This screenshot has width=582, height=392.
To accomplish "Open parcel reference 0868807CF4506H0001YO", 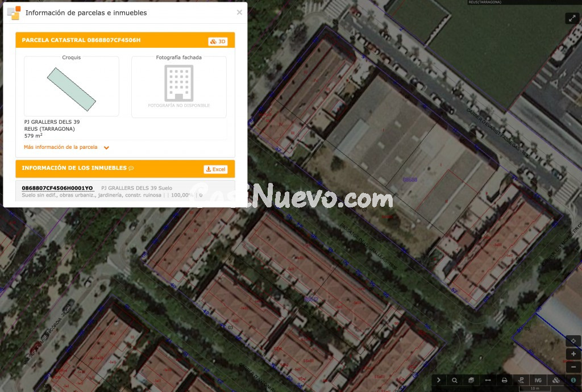I will pyautogui.click(x=56, y=187).
